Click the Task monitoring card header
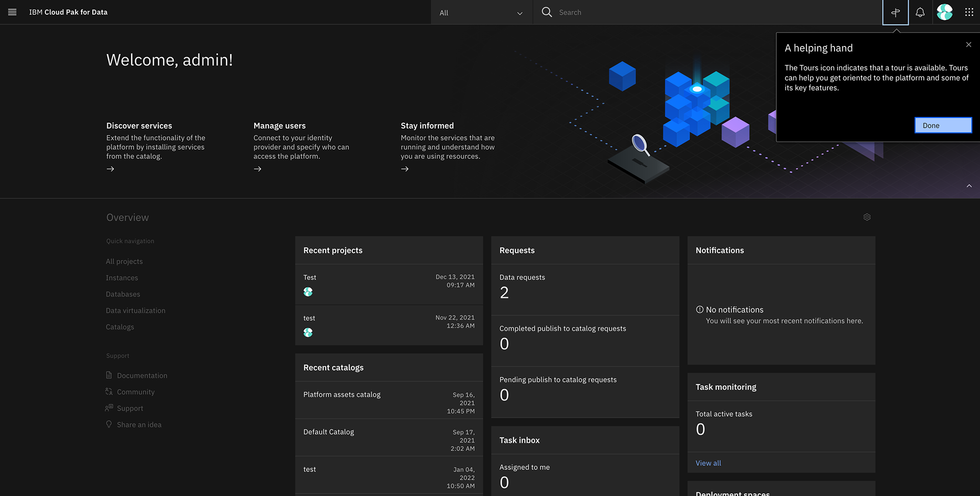Screen dimensions: 980x496 [x=781, y=387]
